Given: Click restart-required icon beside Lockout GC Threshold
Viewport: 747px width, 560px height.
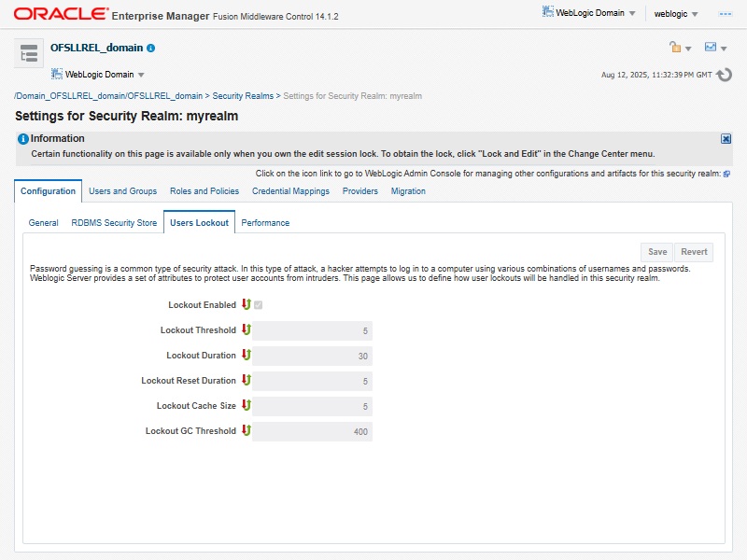Looking at the screenshot, I should [x=247, y=430].
